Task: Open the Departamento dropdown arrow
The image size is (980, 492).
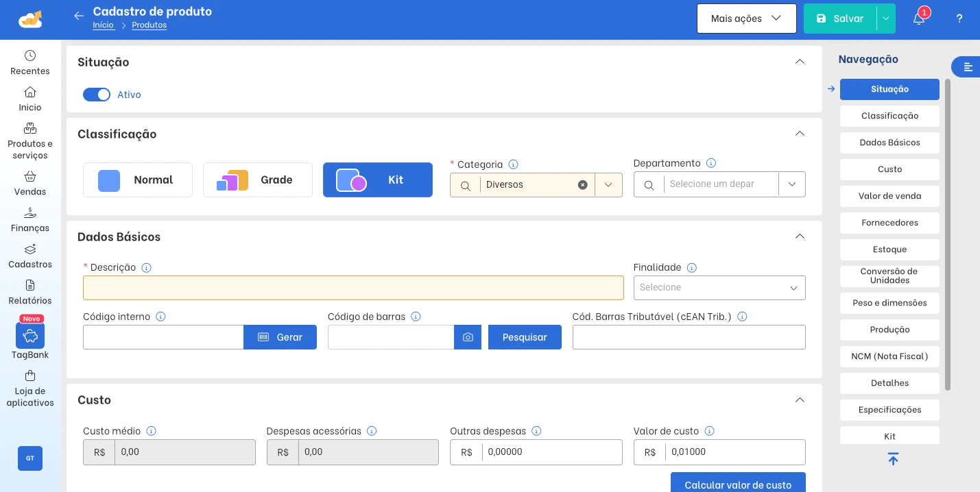Action: 792,184
